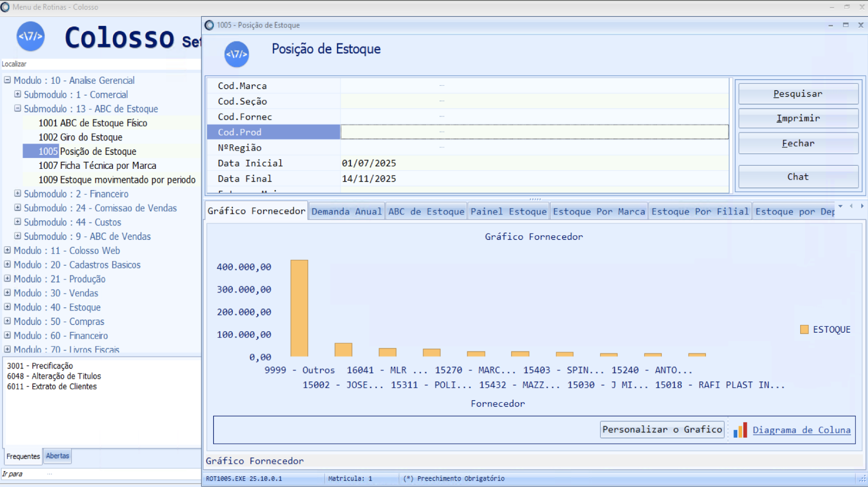Image resolution: width=868 pixels, height=487 pixels.
Task: Click the Data Inicial date field
Action: (x=533, y=163)
